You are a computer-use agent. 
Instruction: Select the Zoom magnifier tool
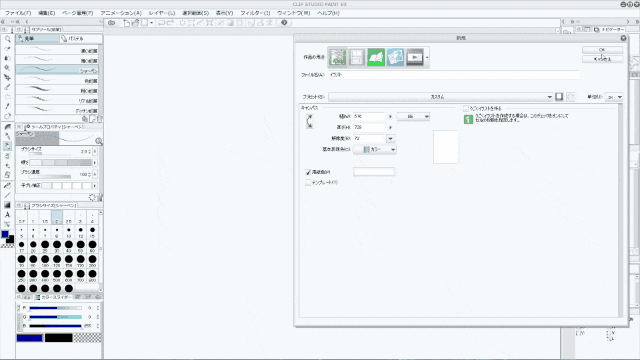(x=7, y=39)
